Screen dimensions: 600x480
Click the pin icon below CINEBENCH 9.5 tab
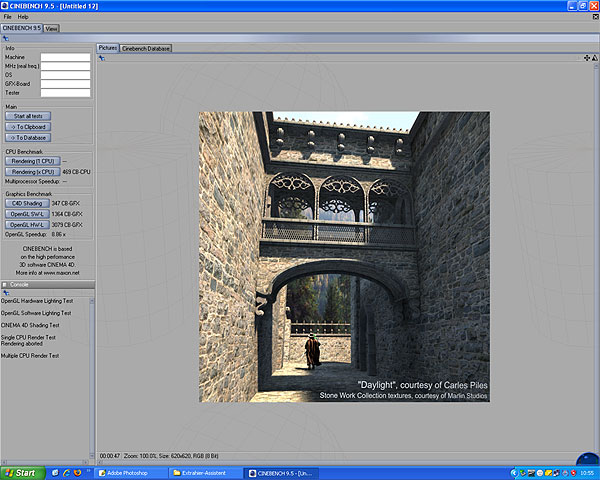click(x=7, y=38)
